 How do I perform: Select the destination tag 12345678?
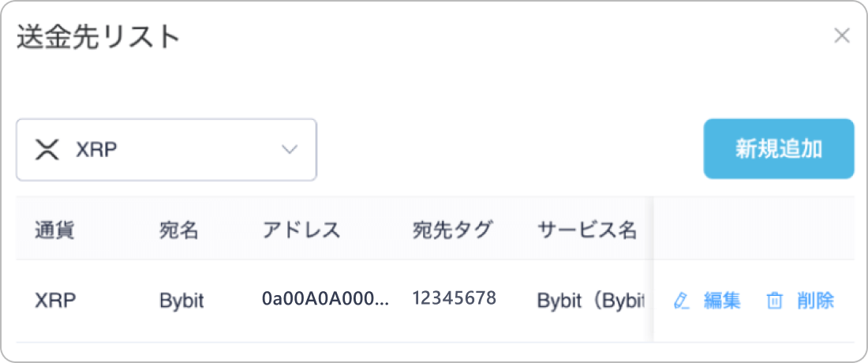(x=454, y=298)
